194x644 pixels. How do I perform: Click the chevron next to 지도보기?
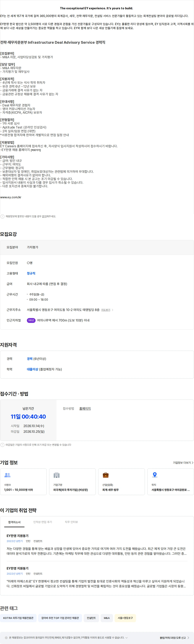coord(113,310)
